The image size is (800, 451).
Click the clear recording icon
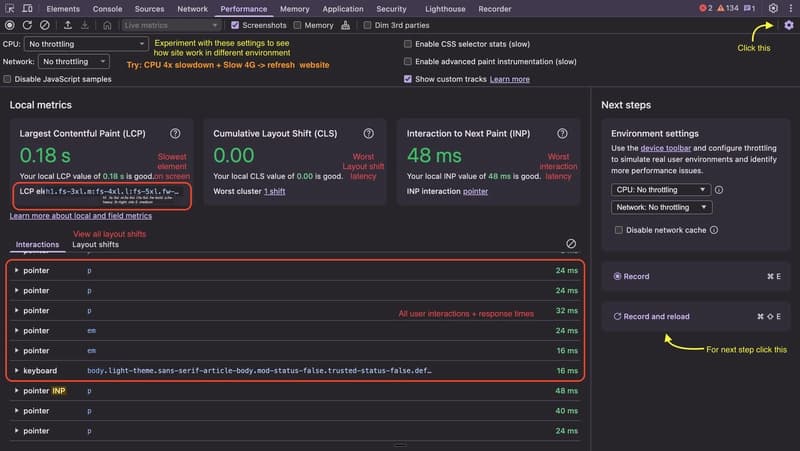tap(45, 25)
